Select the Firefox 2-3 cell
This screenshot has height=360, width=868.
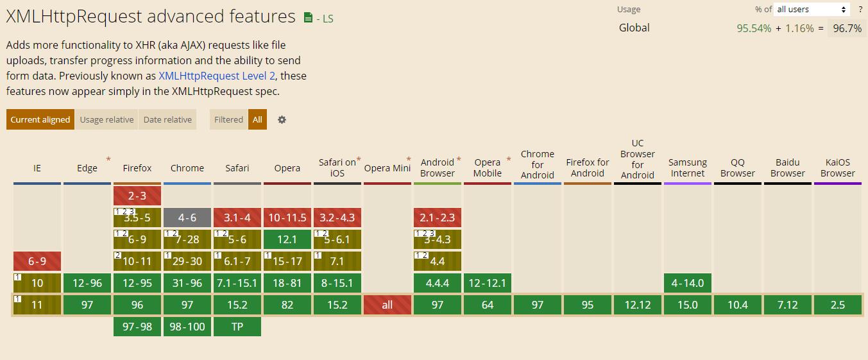tap(137, 196)
